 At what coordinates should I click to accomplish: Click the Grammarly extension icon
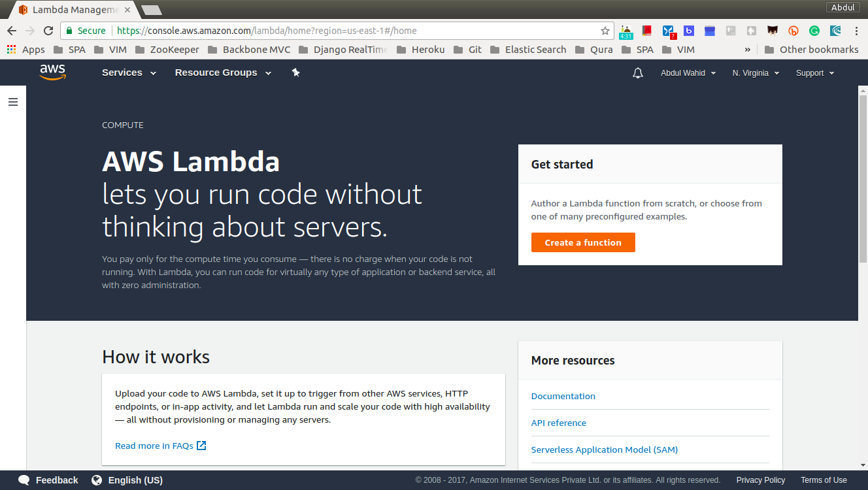coord(814,31)
